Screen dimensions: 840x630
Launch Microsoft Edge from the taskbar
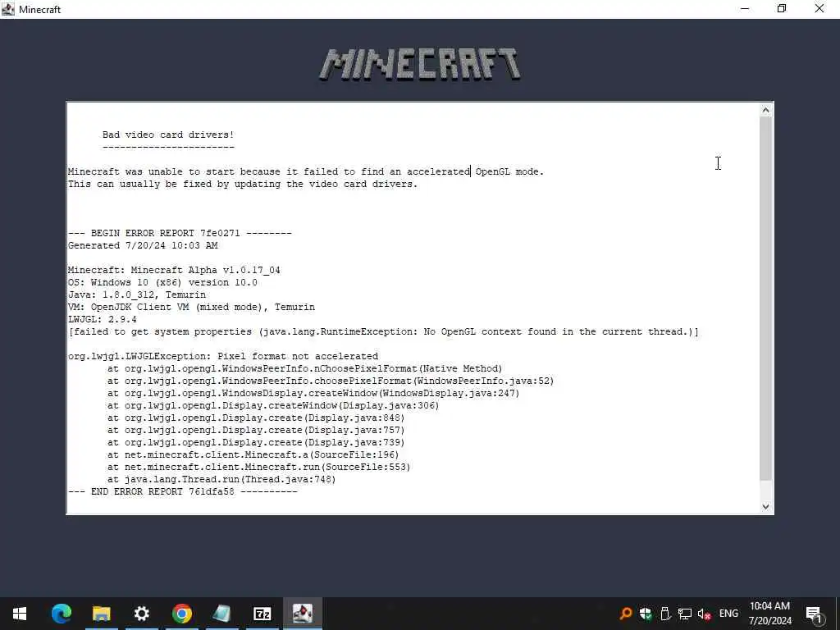pyautogui.click(x=61, y=614)
